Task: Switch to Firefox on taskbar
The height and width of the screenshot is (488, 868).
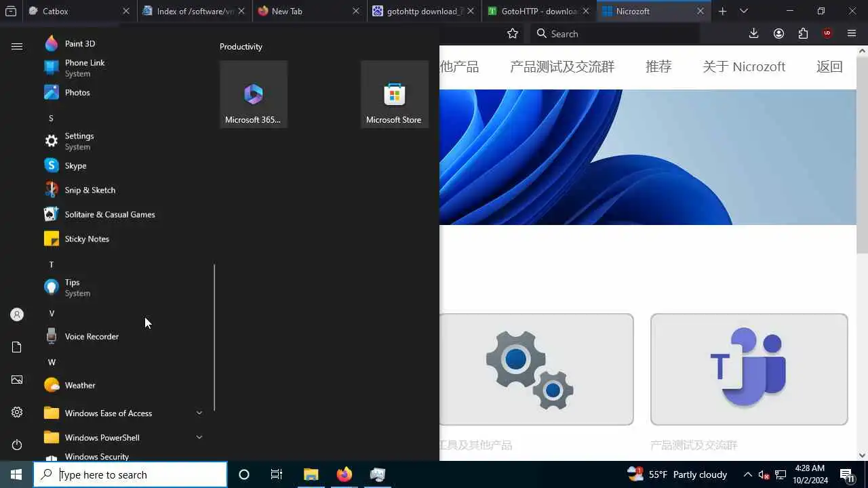Action: click(344, 474)
